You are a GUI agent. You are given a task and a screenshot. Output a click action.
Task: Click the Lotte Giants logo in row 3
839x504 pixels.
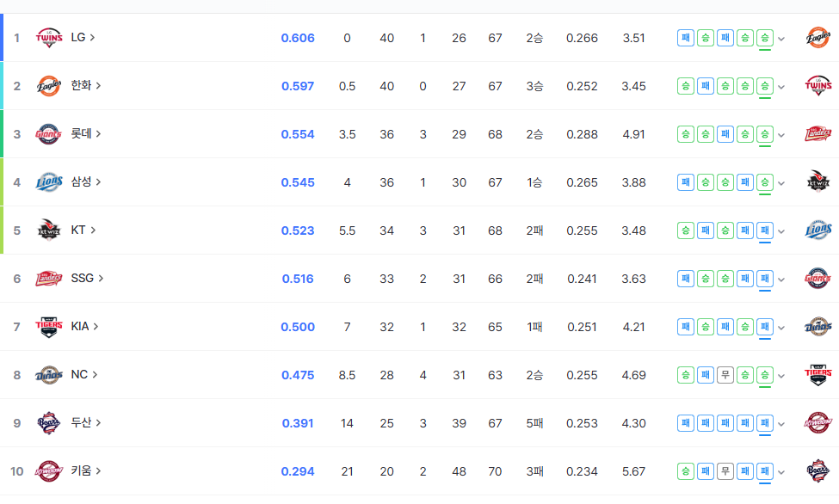pos(49,134)
